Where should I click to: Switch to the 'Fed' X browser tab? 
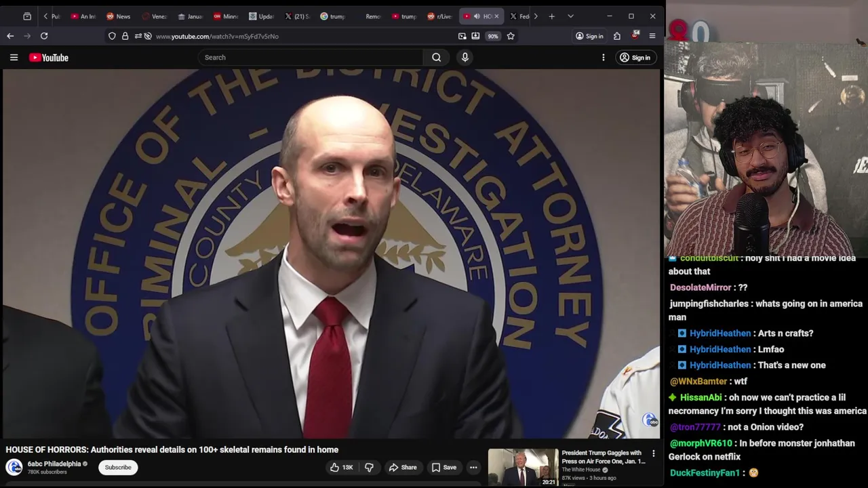point(519,16)
